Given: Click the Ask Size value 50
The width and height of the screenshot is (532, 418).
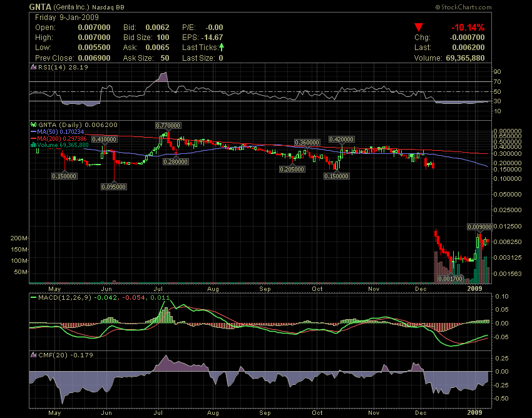Looking at the screenshot, I should coord(165,58).
